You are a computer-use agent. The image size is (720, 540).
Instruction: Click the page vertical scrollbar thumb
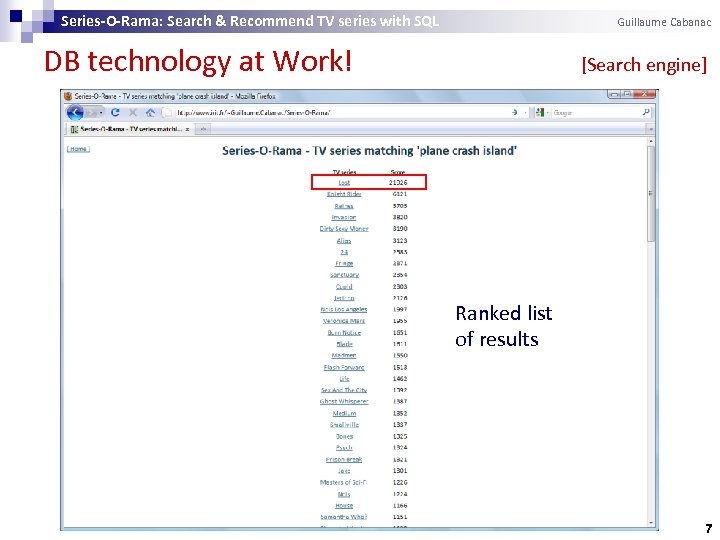[650, 193]
